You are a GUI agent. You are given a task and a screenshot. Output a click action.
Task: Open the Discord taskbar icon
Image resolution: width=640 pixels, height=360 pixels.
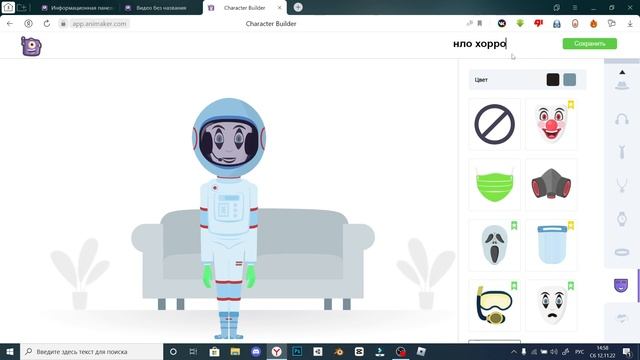pyautogui.click(x=256, y=351)
